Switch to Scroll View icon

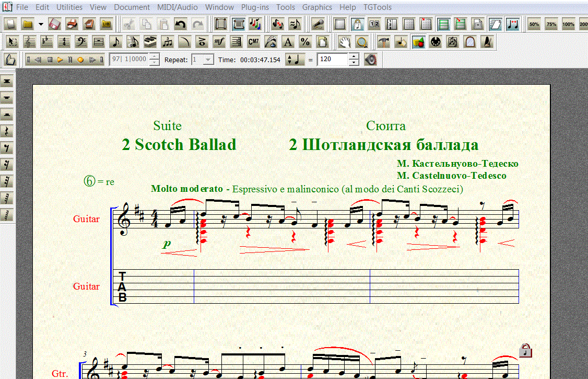tap(221, 25)
